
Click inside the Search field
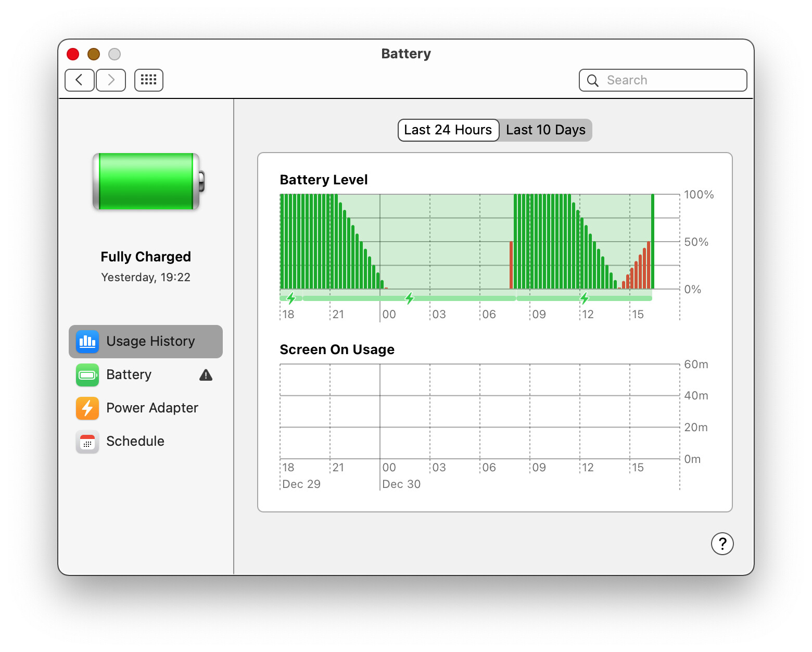click(x=671, y=80)
